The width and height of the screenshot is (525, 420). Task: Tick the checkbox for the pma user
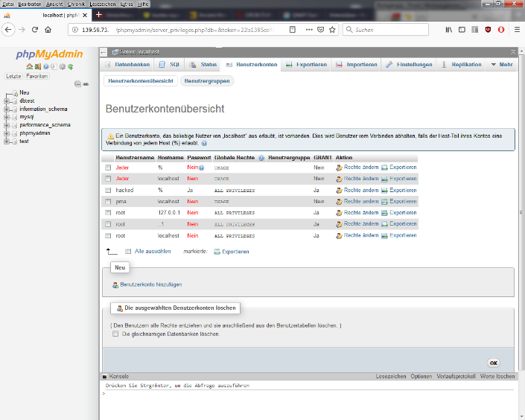(108, 202)
